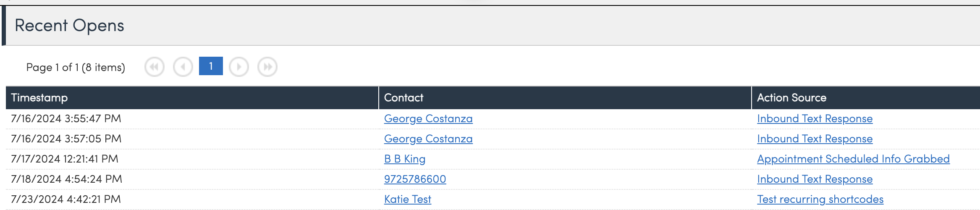Click the next page arrow icon
The image size is (980, 210).
pyautogui.click(x=239, y=67)
